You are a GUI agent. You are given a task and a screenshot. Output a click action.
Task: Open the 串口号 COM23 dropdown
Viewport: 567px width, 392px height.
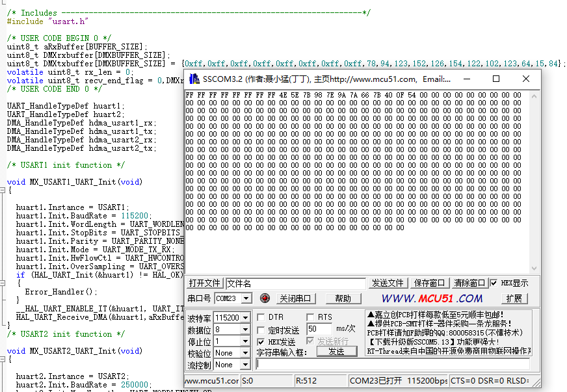[x=246, y=298]
